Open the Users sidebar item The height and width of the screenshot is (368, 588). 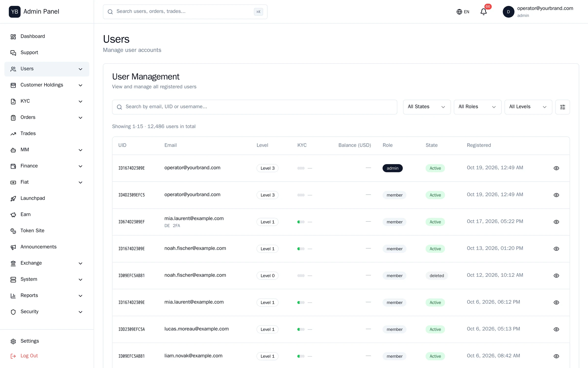click(47, 69)
